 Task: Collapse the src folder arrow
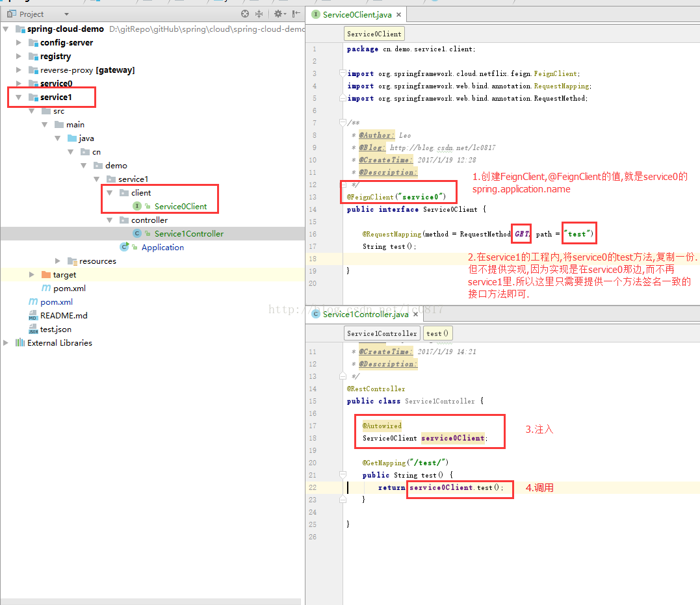coord(32,111)
